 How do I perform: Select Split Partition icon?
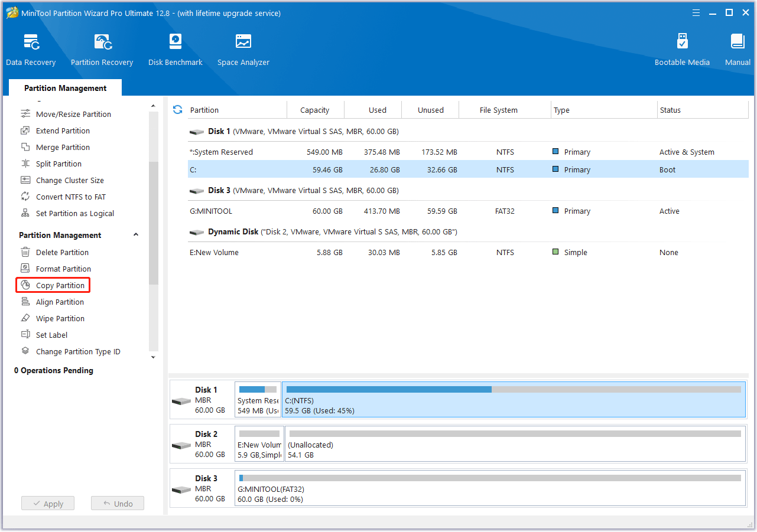tap(25, 164)
